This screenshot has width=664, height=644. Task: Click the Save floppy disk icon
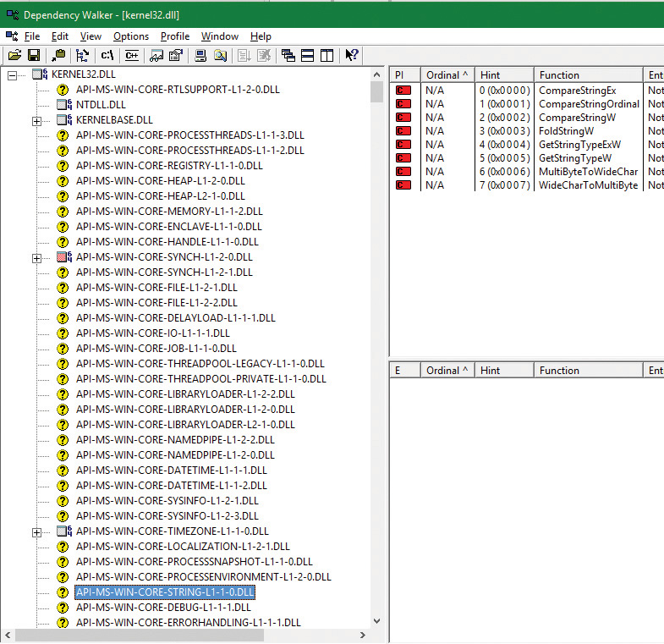coord(34,56)
